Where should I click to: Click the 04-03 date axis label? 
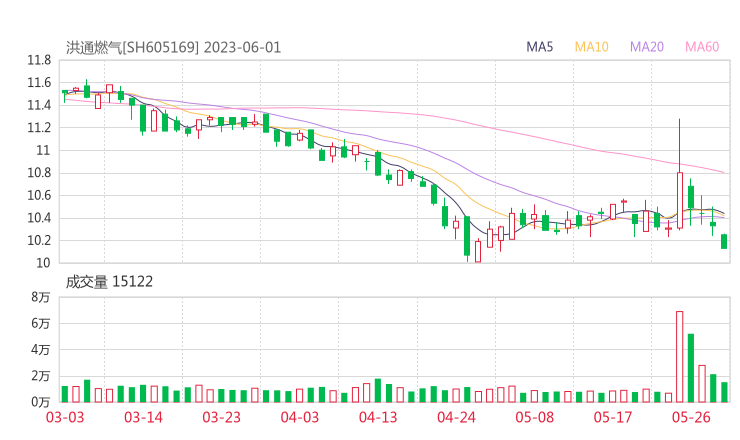(300, 417)
